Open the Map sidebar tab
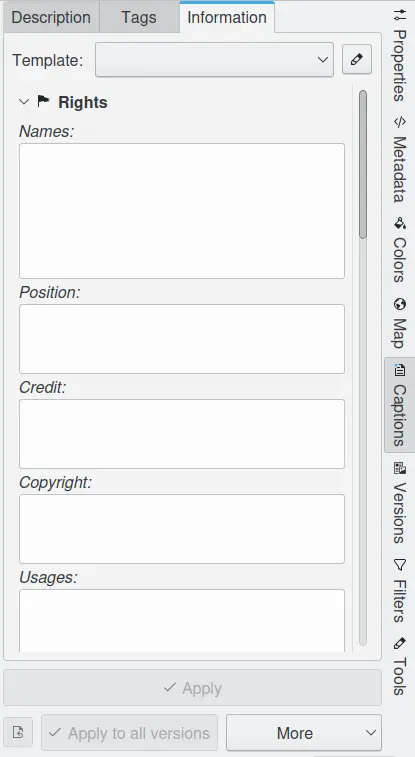The image size is (415, 757). pyautogui.click(x=400, y=323)
